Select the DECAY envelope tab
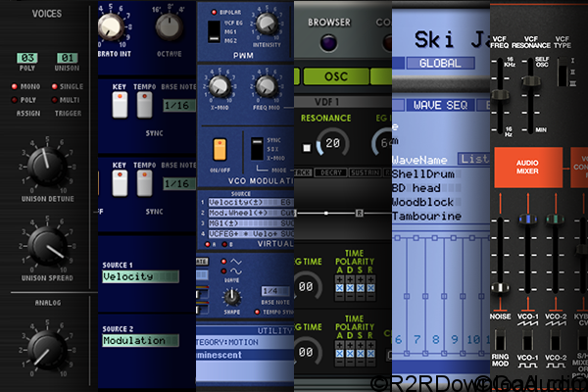This screenshot has height=392, width=588. click(331, 172)
